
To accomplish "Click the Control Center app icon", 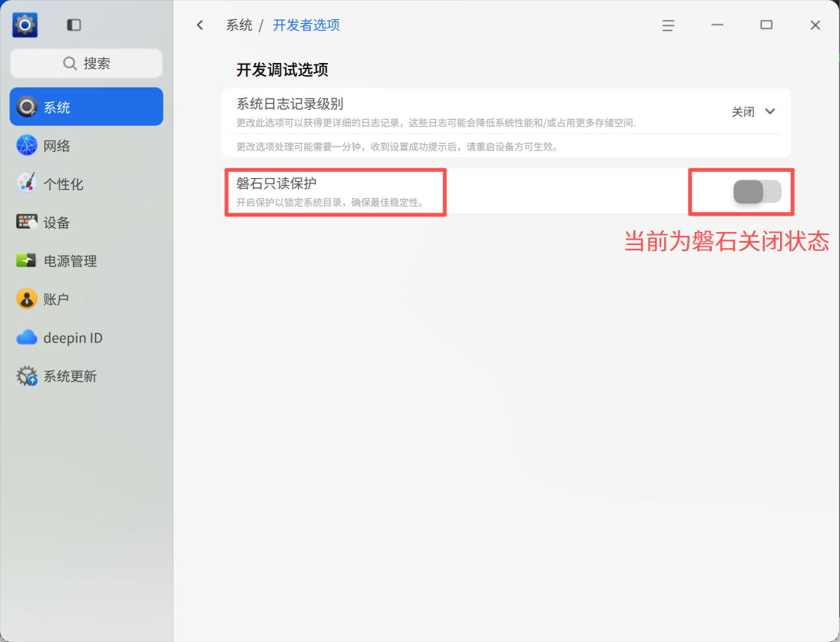I will pyautogui.click(x=25, y=25).
